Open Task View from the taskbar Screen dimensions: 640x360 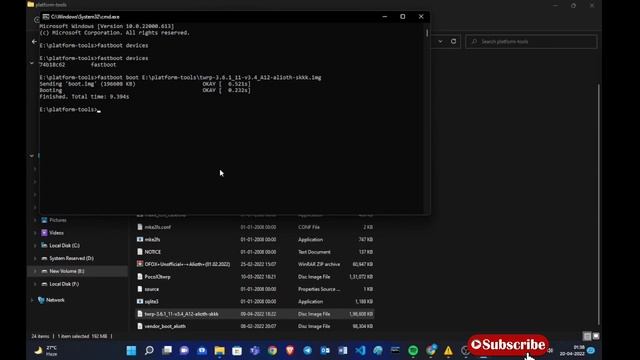click(x=167, y=350)
